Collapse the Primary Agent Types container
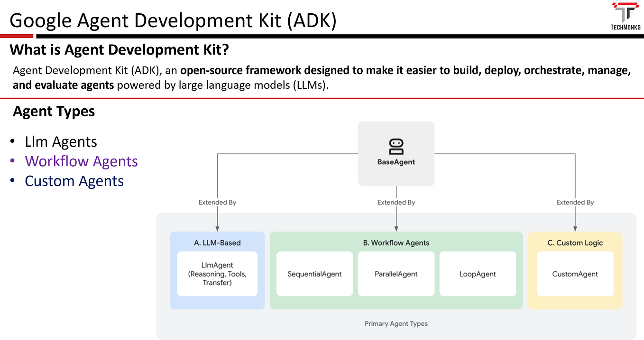This screenshot has width=644, height=340. tap(396, 324)
